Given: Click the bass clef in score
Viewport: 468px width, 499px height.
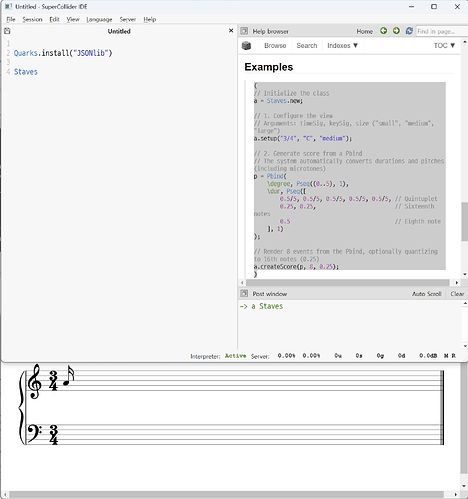Looking at the screenshot, I should (34, 433).
